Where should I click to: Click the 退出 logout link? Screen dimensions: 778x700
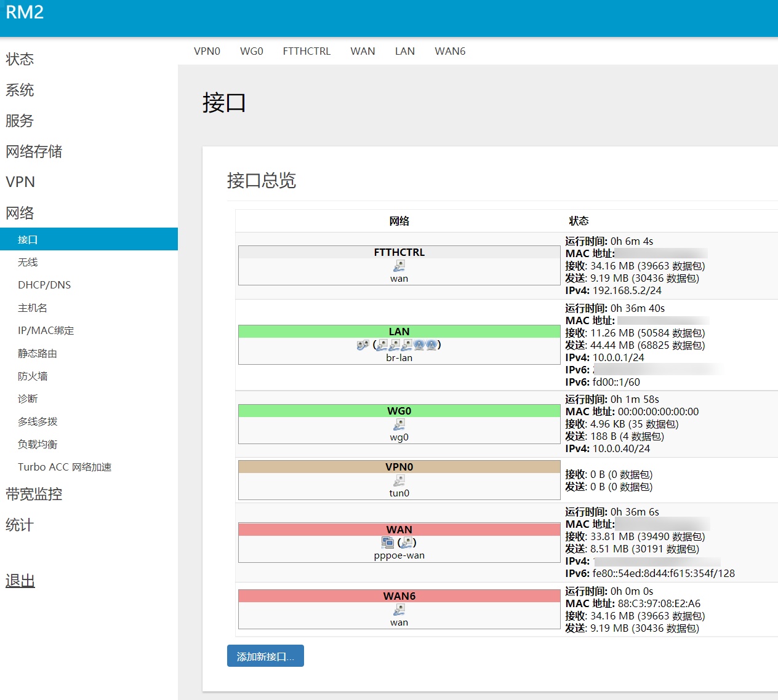pos(20,581)
